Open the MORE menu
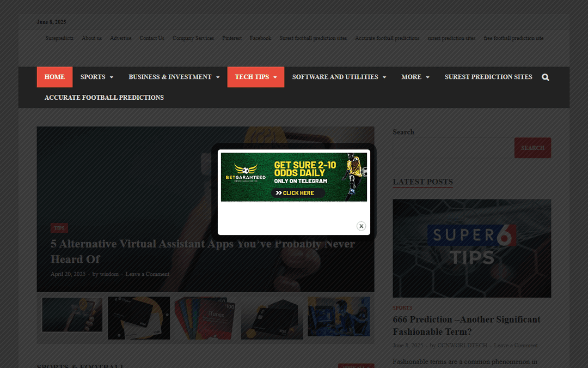 pyautogui.click(x=412, y=77)
